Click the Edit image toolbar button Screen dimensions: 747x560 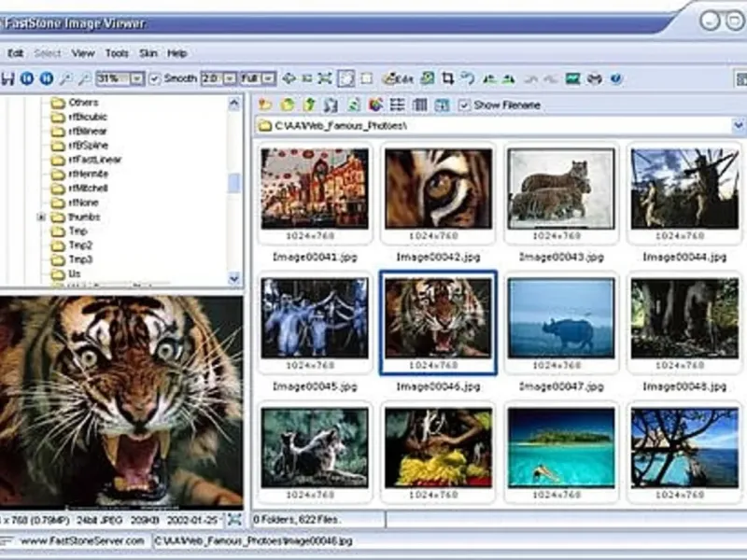pos(399,78)
